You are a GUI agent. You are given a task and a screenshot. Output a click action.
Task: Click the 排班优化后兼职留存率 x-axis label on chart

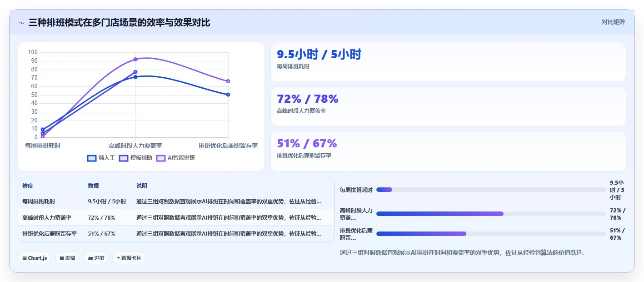(228, 146)
